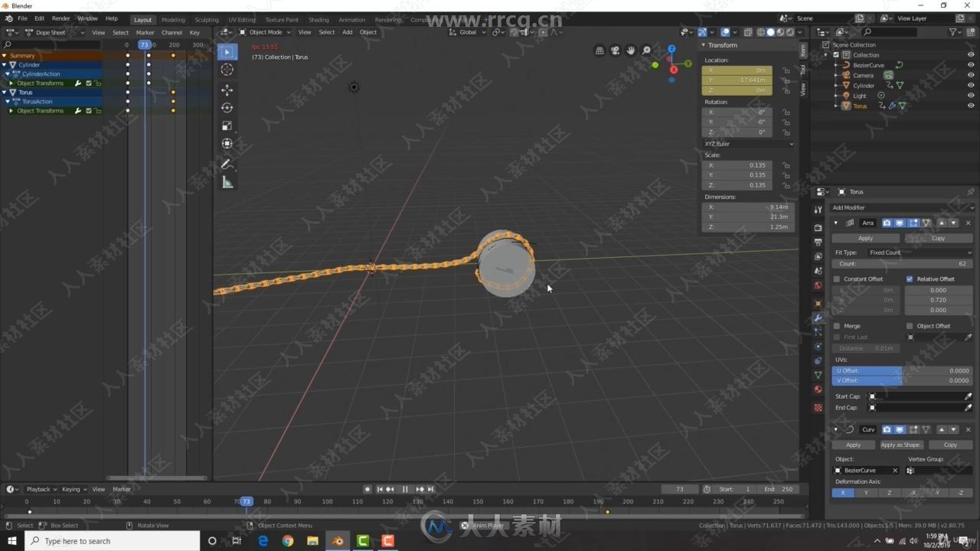Image resolution: width=980 pixels, height=551 pixels.
Task: Select the X deformation axis button
Action: (843, 493)
